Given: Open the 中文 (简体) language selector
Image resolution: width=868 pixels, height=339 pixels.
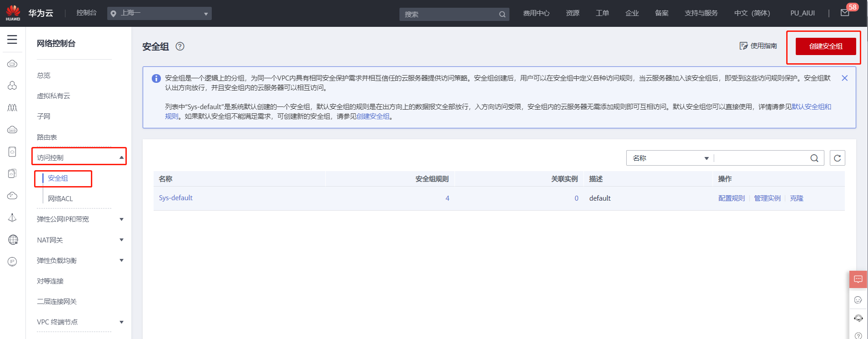Looking at the screenshot, I should point(752,13).
